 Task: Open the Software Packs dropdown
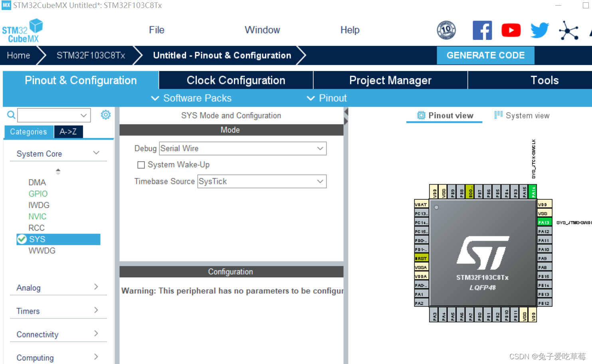[191, 98]
